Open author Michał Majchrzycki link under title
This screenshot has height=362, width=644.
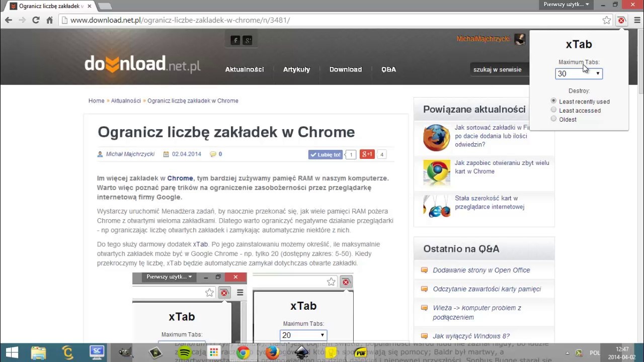[130, 154]
